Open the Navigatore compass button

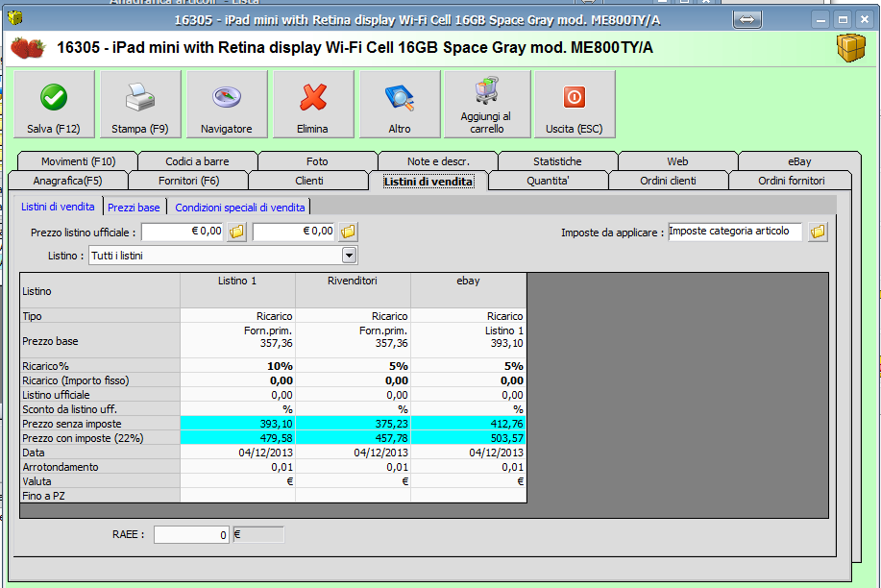click(227, 104)
